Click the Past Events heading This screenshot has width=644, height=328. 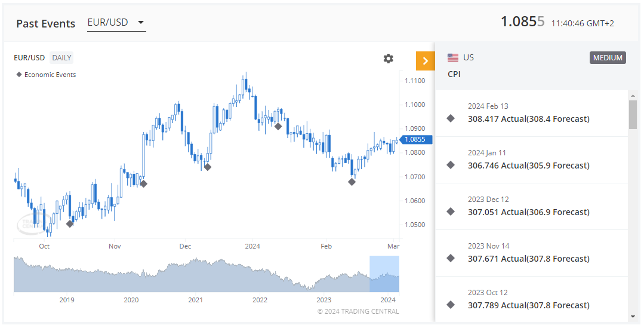(45, 24)
